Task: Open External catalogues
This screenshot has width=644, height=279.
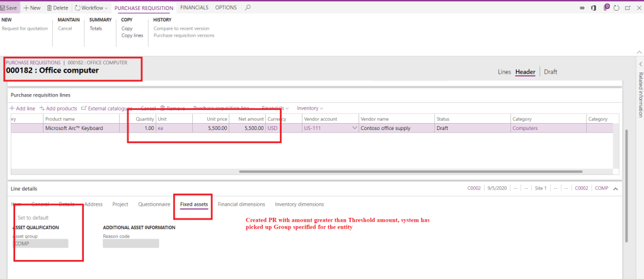Action: [106, 109]
